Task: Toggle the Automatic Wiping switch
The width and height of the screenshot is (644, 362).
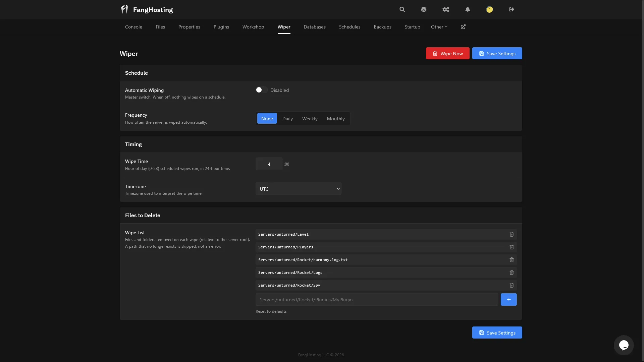Action: tap(261, 90)
